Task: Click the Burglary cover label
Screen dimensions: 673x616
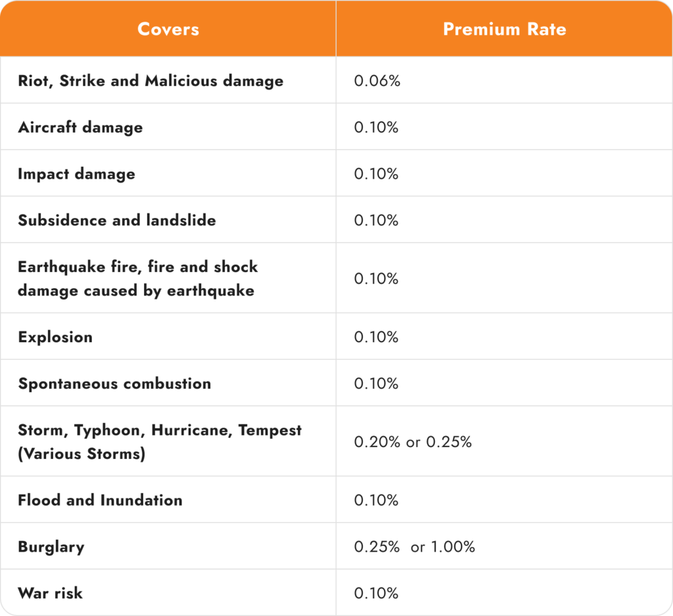Action: (51, 546)
